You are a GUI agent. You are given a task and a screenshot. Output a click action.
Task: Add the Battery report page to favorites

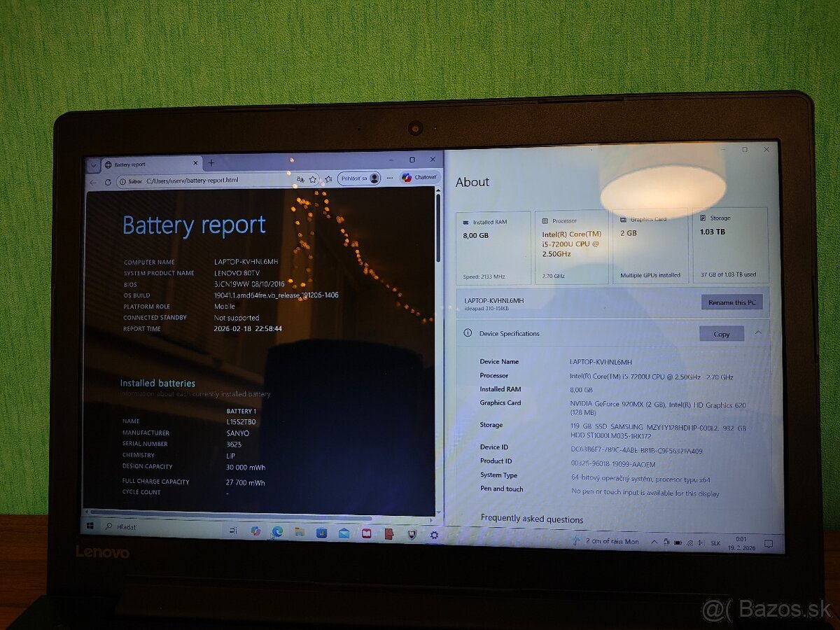313,179
